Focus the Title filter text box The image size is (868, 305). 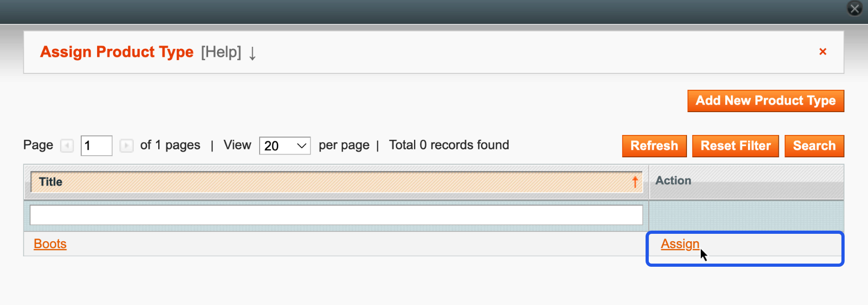click(336, 215)
